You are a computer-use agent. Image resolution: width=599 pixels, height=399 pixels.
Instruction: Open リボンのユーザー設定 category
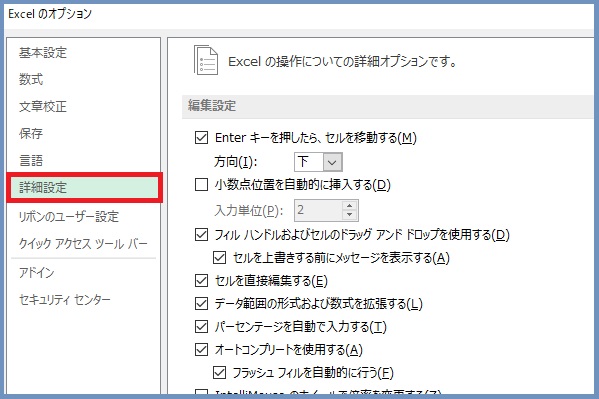[x=69, y=216]
